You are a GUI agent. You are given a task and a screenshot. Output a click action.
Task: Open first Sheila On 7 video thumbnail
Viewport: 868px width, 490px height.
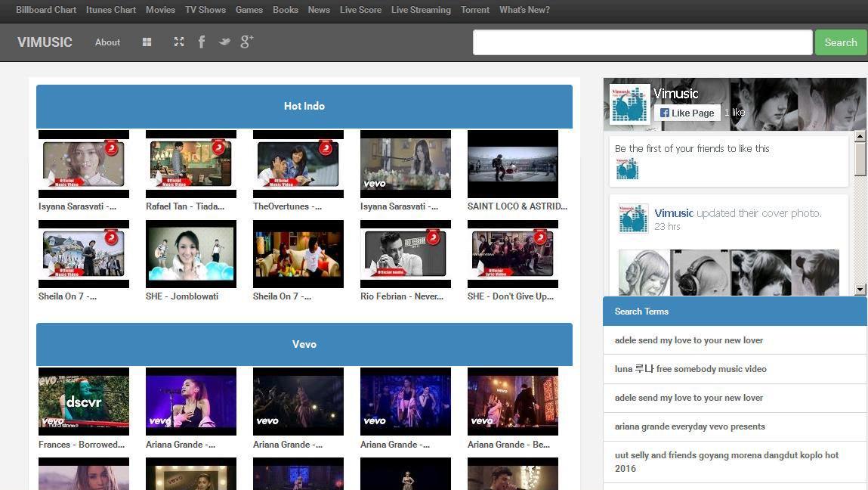84,254
